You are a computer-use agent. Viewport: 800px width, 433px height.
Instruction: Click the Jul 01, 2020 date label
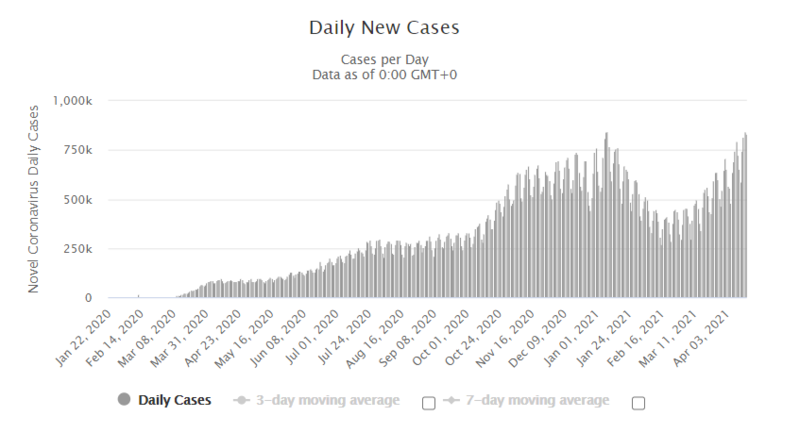(x=311, y=337)
